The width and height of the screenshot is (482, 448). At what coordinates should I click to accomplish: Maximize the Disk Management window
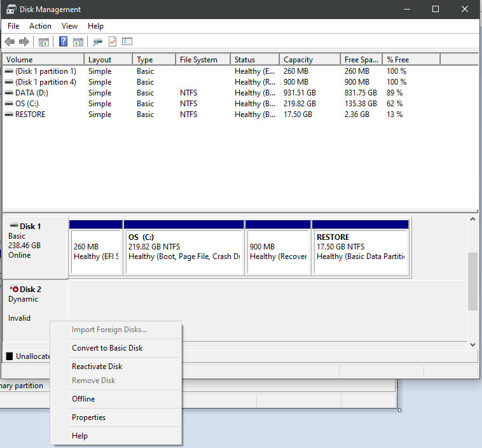point(436,10)
